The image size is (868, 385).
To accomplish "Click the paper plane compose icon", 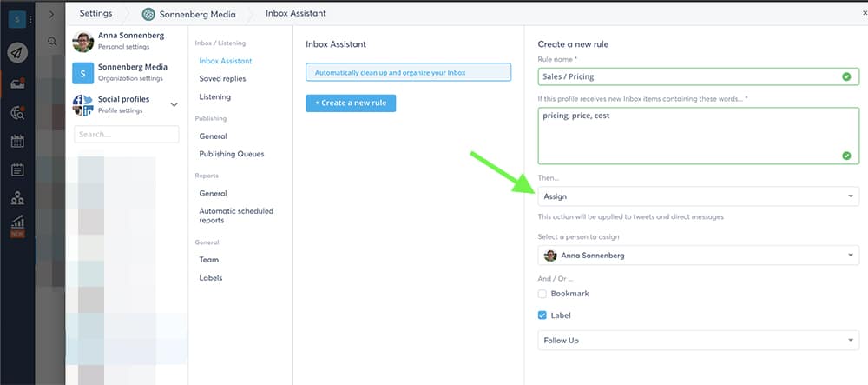I will click(17, 53).
